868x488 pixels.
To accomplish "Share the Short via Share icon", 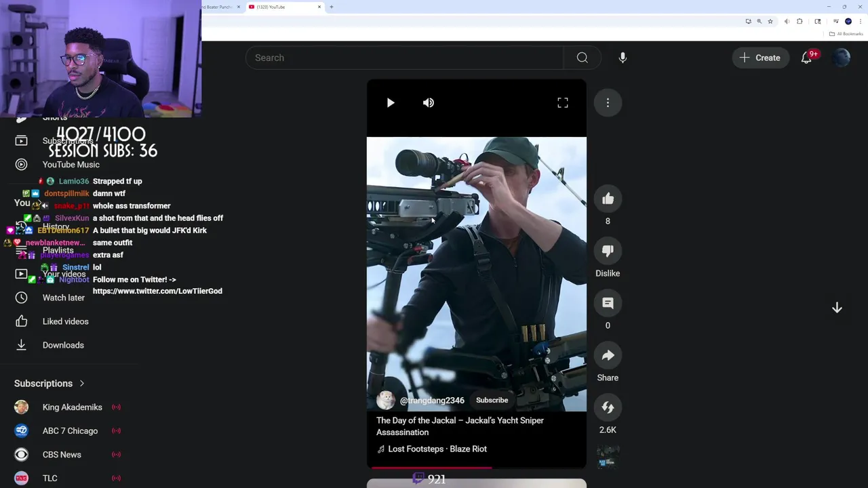I will click(x=608, y=355).
